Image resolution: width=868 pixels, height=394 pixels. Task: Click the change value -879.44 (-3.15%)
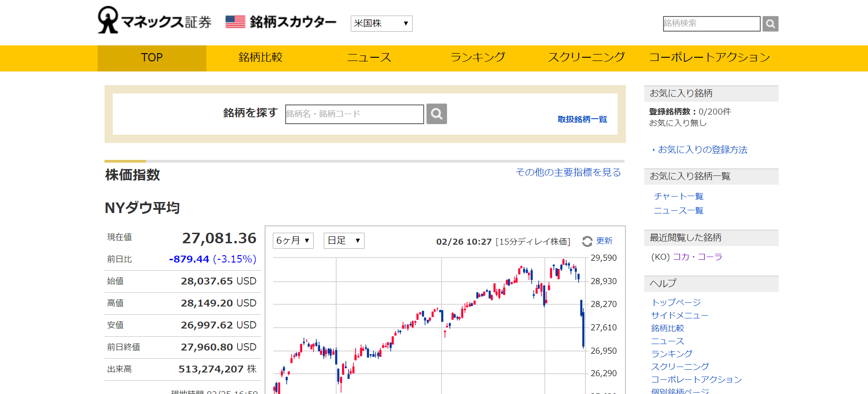point(213,259)
